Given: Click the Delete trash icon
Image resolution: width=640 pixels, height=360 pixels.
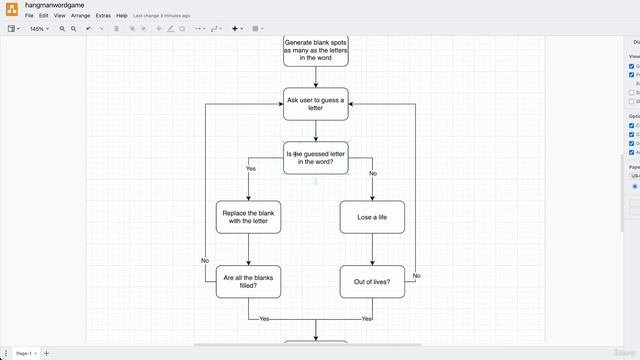Looking at the screenshot, I should click(116, 29).
